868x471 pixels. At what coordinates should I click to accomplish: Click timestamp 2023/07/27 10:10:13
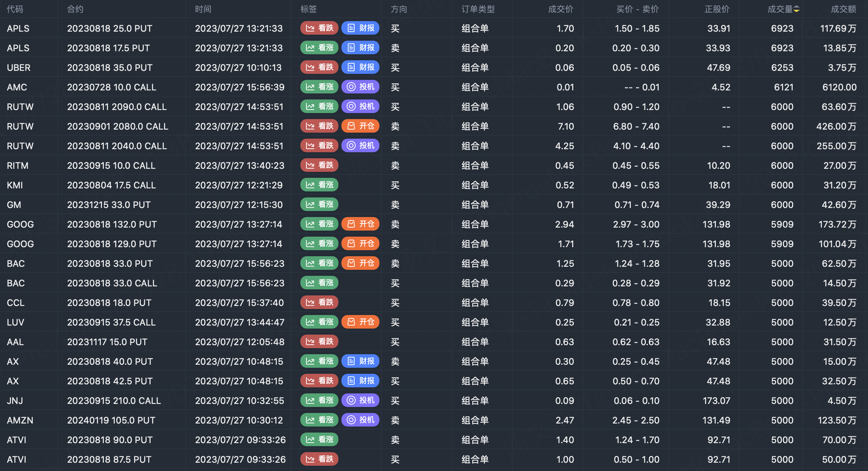click(238, 68)
